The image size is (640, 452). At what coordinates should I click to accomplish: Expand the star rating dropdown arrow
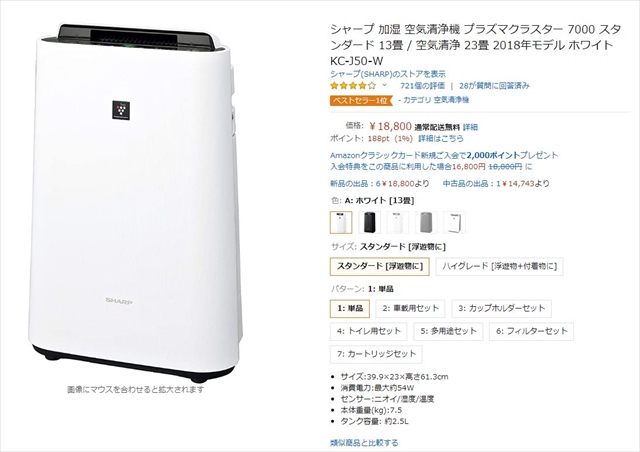[384, 85]
